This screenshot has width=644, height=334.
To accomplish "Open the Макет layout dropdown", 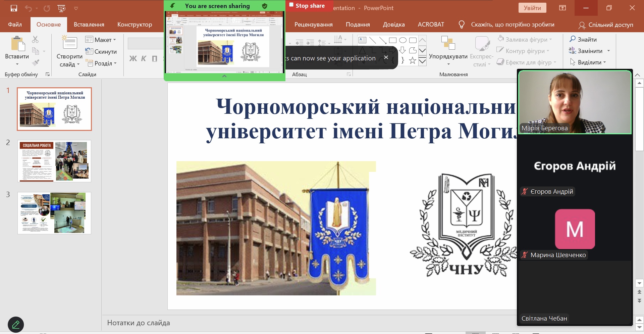I will 101,40.
